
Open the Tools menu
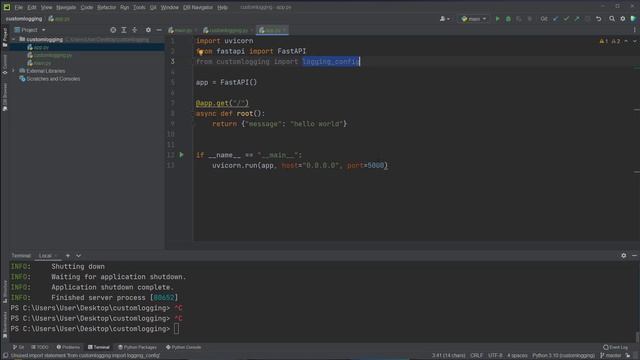tap(139, 7)
